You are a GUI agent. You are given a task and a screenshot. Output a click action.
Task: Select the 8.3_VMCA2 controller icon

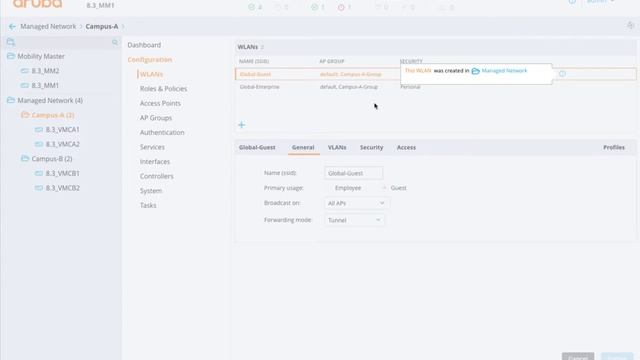39,144
